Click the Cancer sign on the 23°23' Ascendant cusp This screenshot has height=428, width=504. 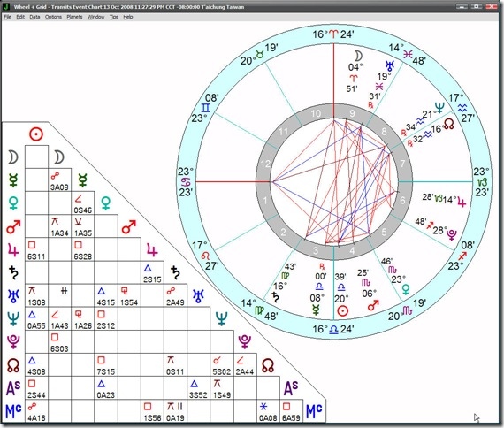[186, 181]
